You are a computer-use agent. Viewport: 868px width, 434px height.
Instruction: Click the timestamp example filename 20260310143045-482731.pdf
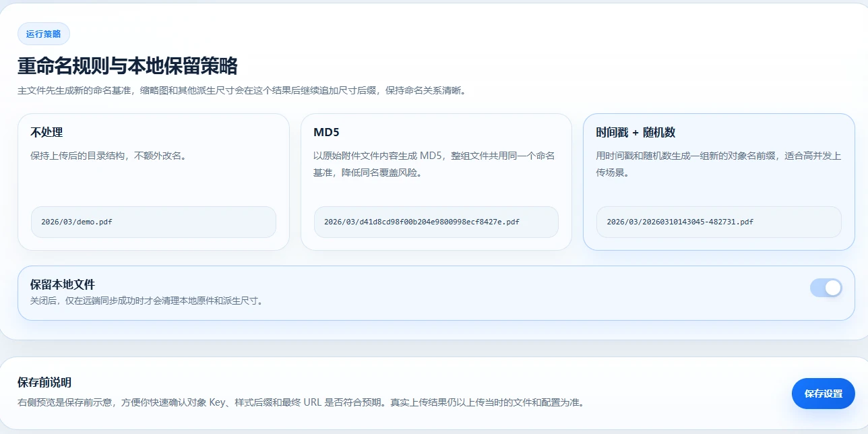(x=680, y=222)
